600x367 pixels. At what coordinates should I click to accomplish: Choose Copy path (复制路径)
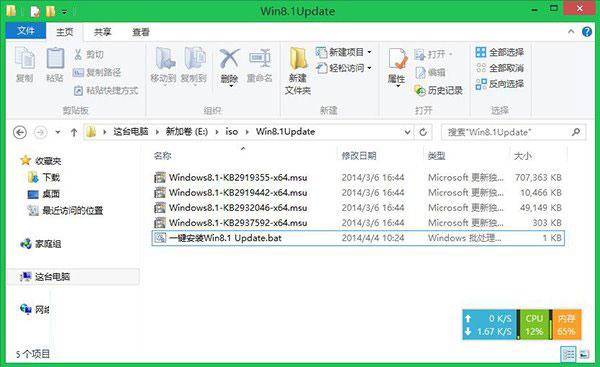(x=96, y=72)
